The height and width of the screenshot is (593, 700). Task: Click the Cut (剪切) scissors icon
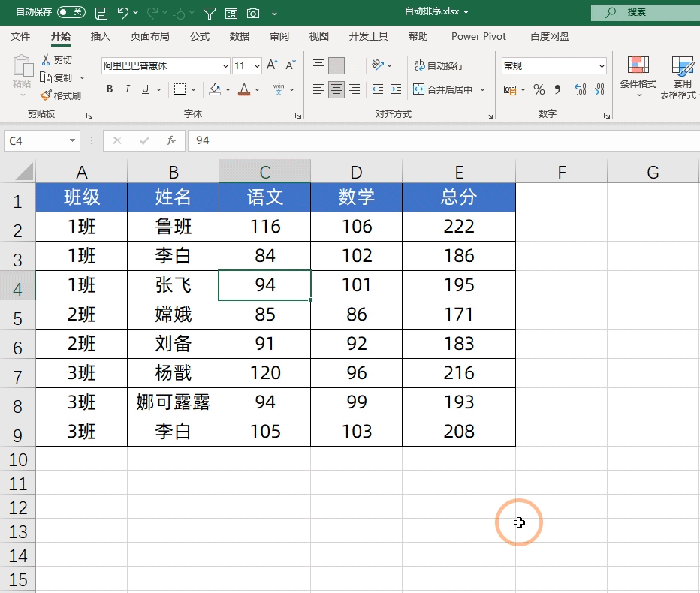pos(46,60)
